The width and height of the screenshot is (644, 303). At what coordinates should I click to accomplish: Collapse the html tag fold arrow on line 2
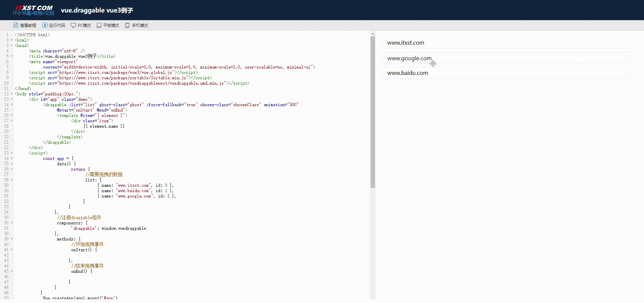pos(12,40)
